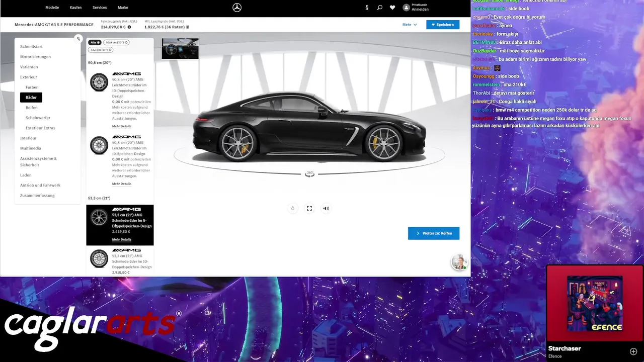Open the site search magnifier in header
This screenshot has width=644, height=362.
click(379, 8)
